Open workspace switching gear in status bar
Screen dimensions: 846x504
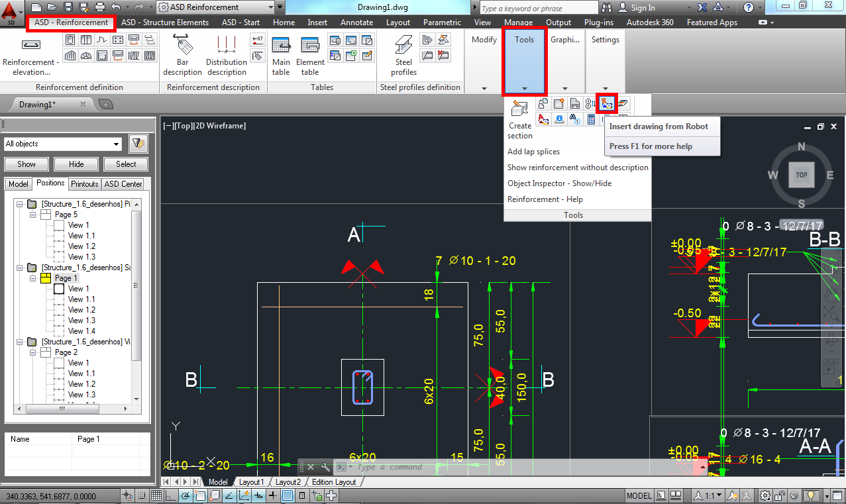pos(765,495)
